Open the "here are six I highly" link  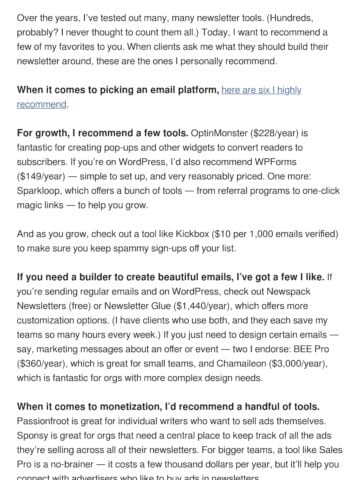coord(261,90)
